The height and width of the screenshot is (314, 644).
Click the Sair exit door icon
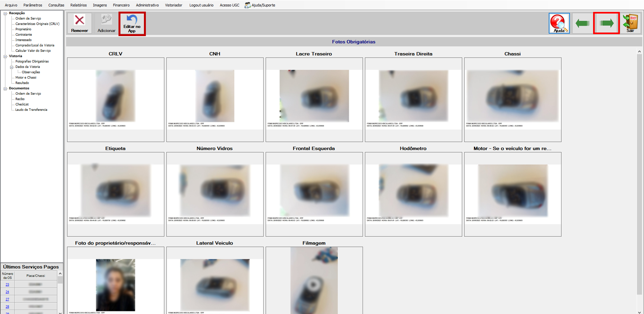point(630,23)
